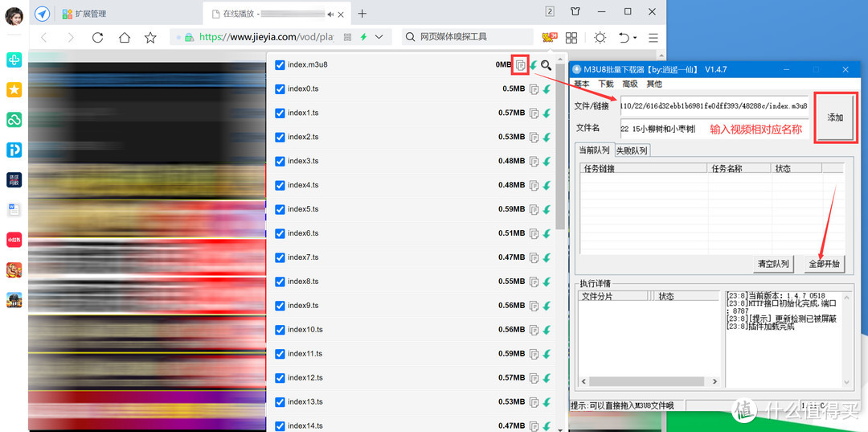Open the apps grid icon in toolbar
The height and width of the screenshot is (432, 868).
click(x=571, y=38)
